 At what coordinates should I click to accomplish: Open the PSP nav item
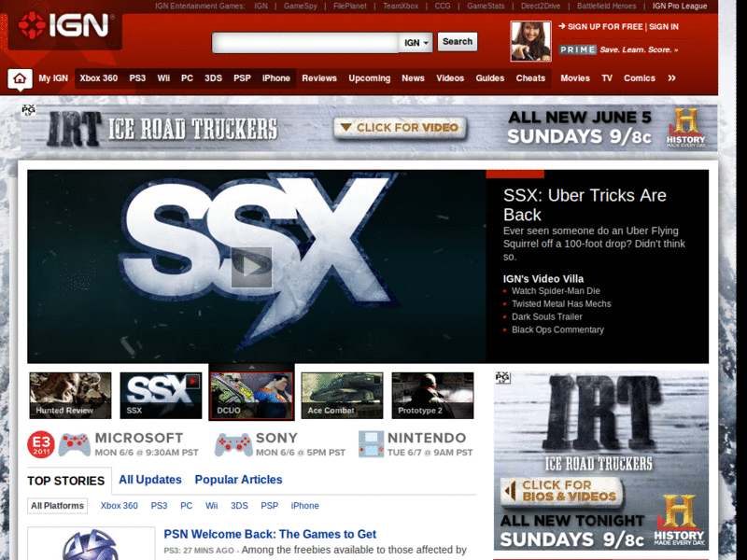[242, 78]
